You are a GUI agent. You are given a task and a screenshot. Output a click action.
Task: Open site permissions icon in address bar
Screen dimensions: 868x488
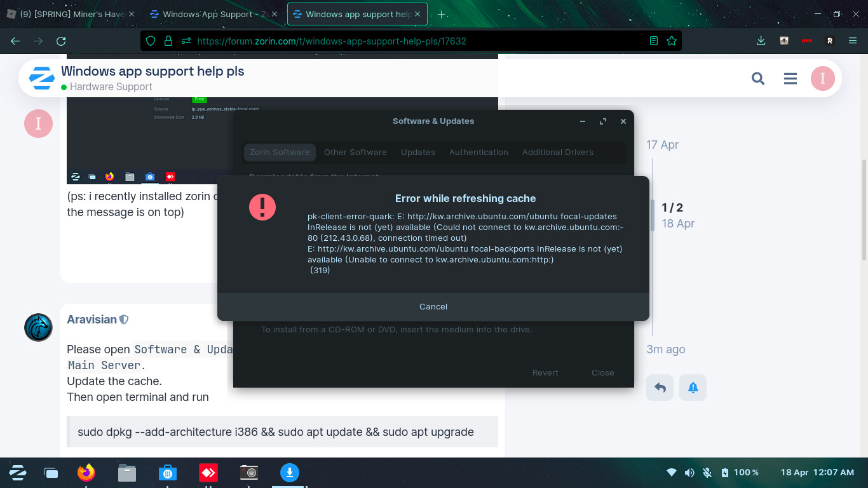tap(186, 41)
